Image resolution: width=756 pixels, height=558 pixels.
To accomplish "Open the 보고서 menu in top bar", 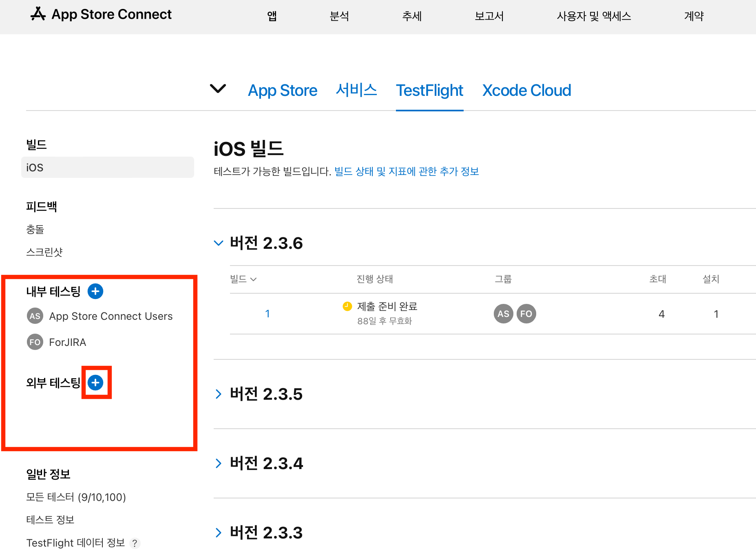I will click(489, 16).
